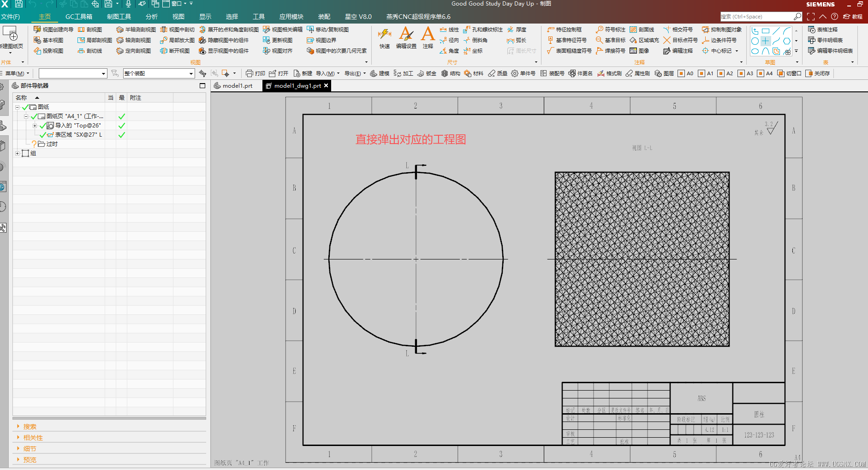Toggle the A0 sheet size option
Screen dimensions: 868x470
point(686,73)
